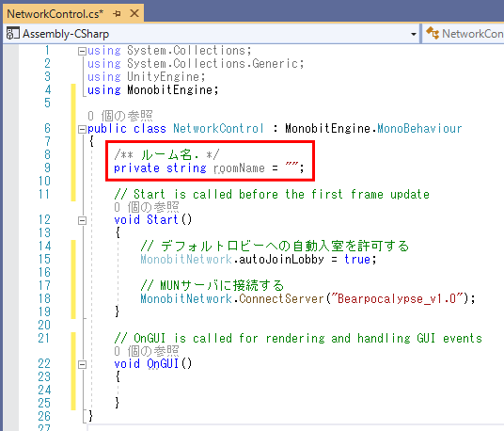Open the references link above void Start
This screenshot has height=431, width=504.
tap(147, 207)
